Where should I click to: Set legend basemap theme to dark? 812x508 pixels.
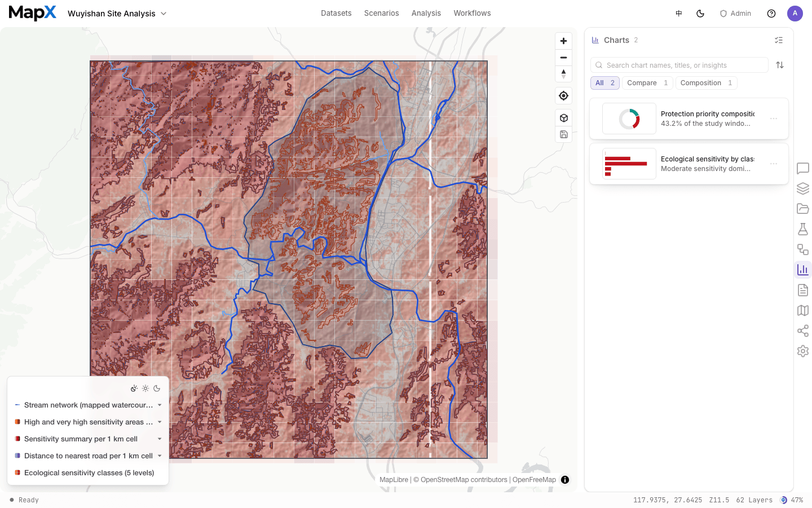tap(157, 388)
